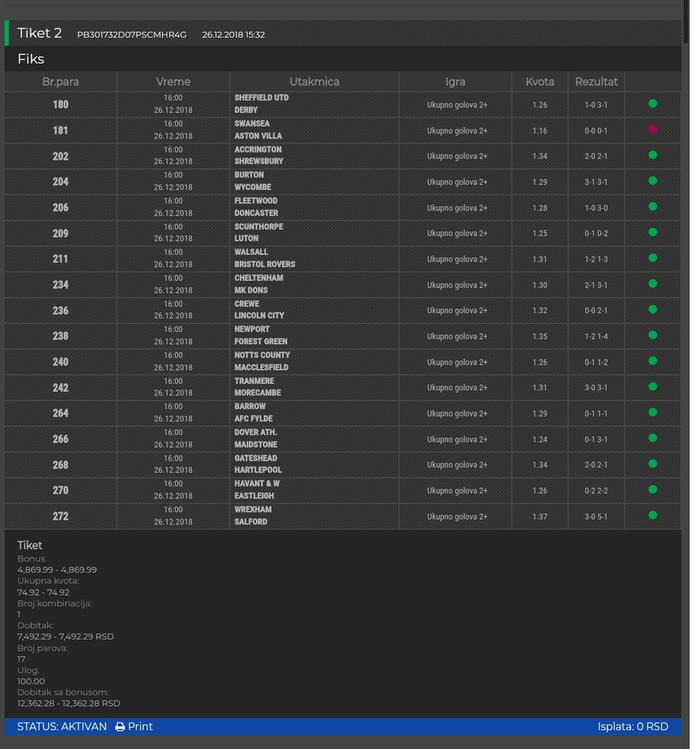Click the STATUS: AKTIVAN label
The height and width of the screenshot is (749, 700).
pos(62,726)
